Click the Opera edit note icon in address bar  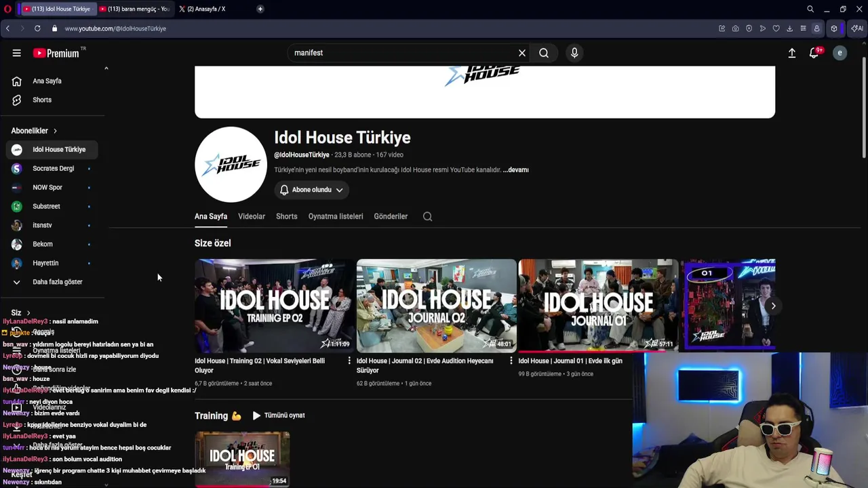722,28
